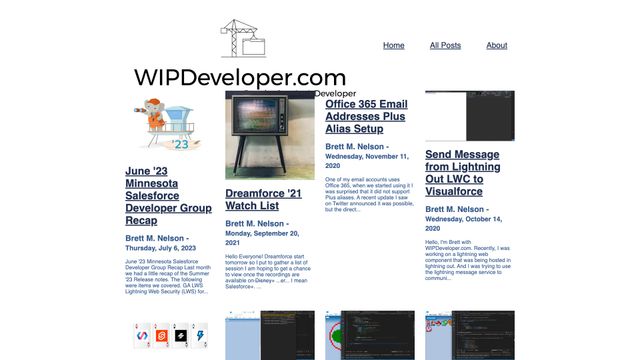The image size is (640, 360).
Task: Click Brett M. Nelson under Dreamforce '21 post
Action: coord(254,224)
